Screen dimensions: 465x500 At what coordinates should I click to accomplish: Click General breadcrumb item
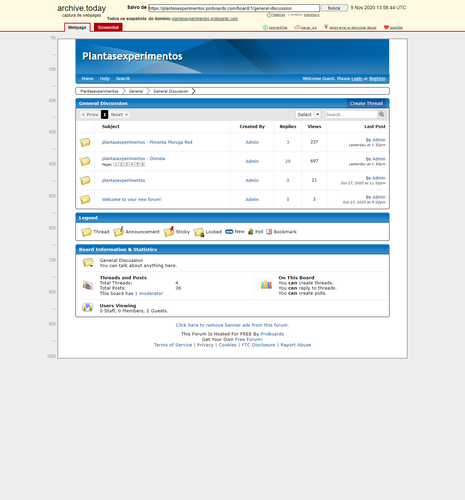pos(136,91)
